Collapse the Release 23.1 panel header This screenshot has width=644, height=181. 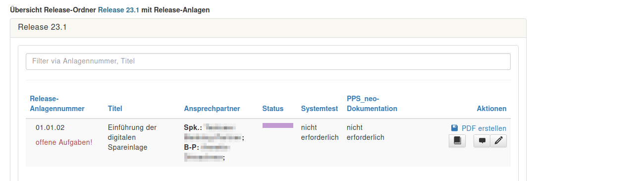268,28
